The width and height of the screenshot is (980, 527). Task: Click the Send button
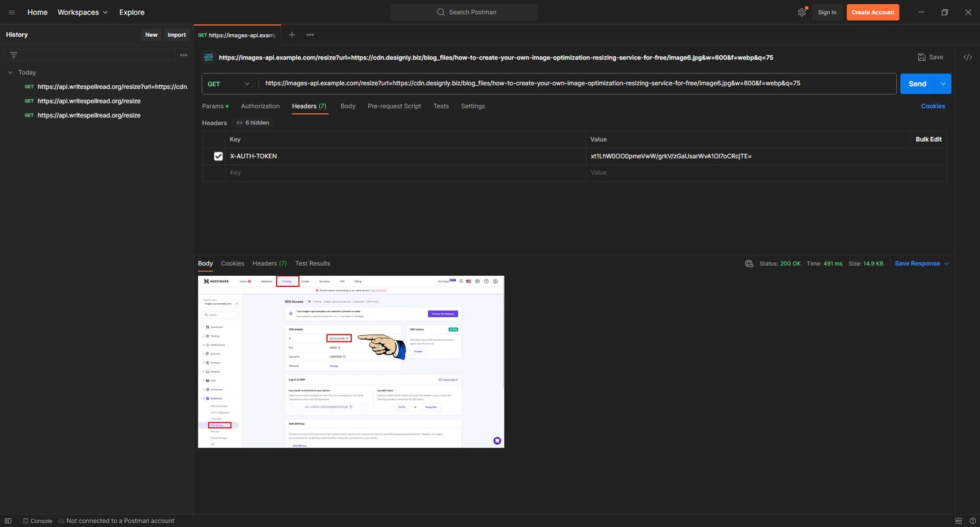click(918, 84)
